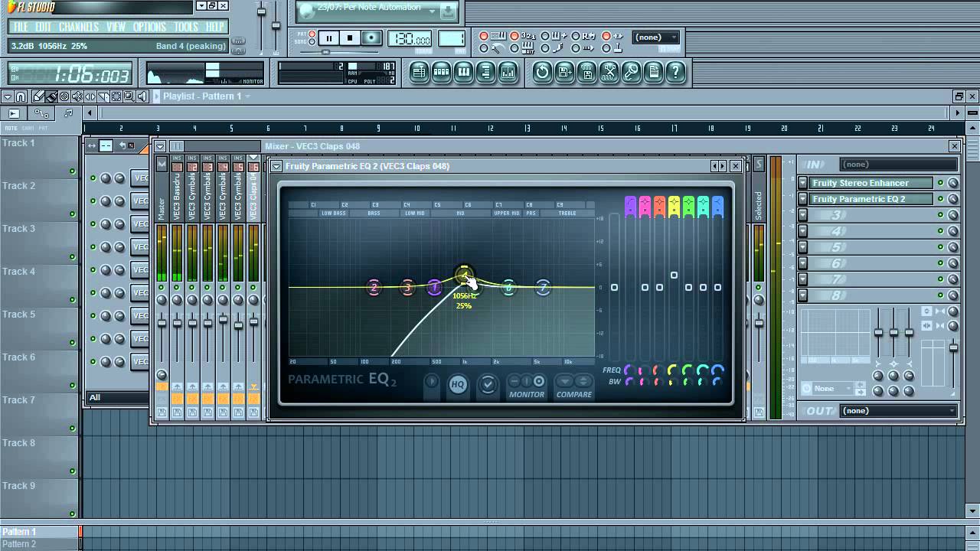The height and width of the screenshot is (551, 980).
Task: Open the Fruity Parametric EQ 2 slot menu arrow
Action: tap(802, 199)
